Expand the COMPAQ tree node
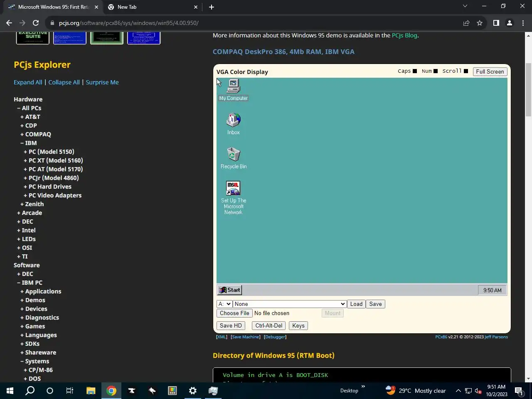This screenshot has height=399, width=532. pyautogui.click(x=36, y=134)
